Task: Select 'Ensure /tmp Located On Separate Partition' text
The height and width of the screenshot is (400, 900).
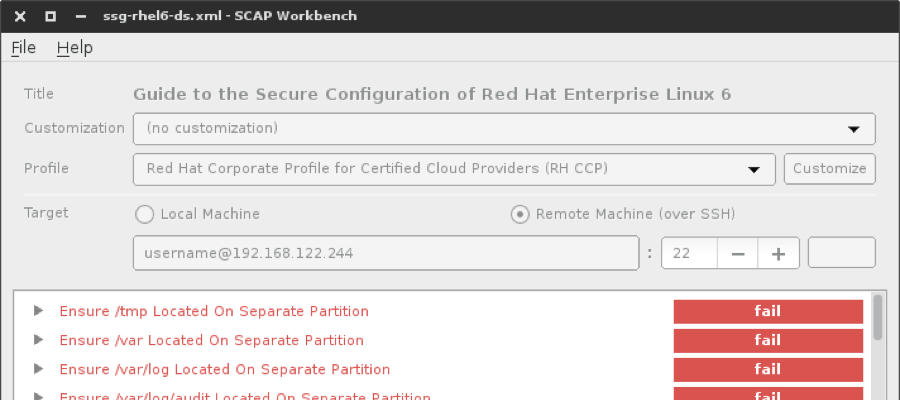Action: pos(214,312)
